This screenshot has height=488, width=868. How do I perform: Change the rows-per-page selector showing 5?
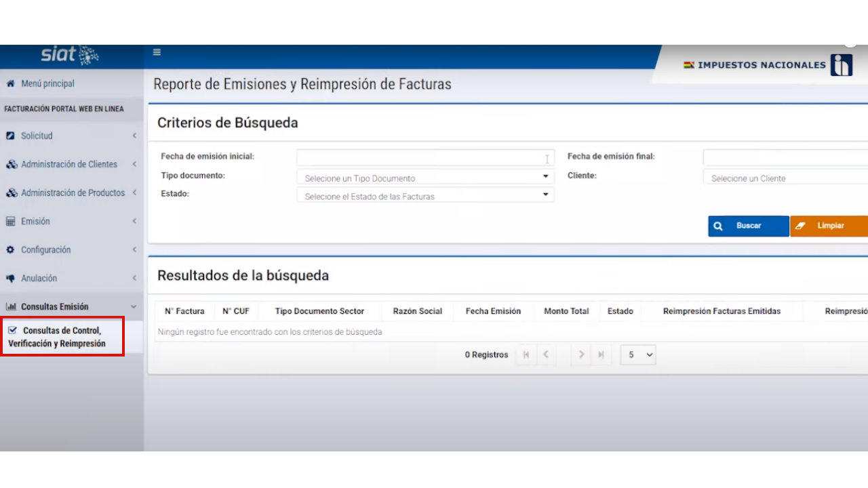[638, 354]
